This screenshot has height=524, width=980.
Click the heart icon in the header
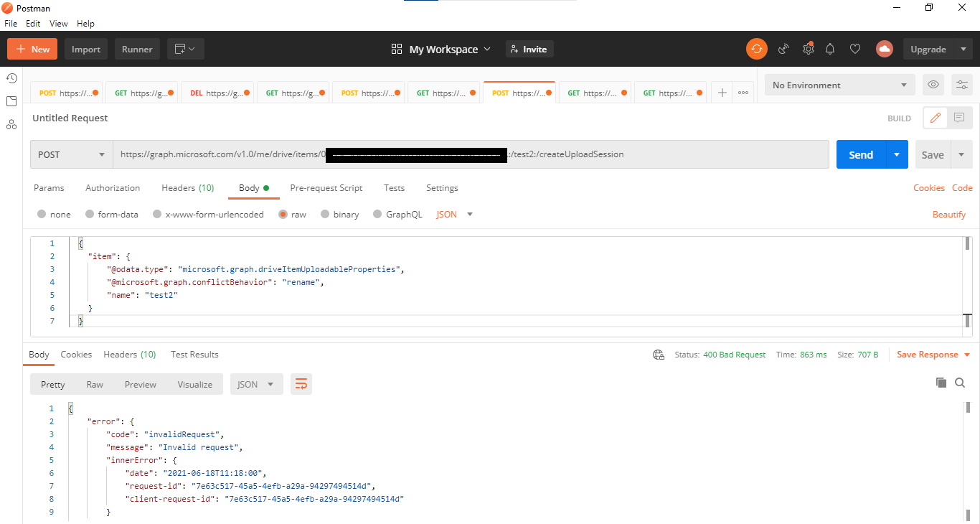[x=855, y=49]
